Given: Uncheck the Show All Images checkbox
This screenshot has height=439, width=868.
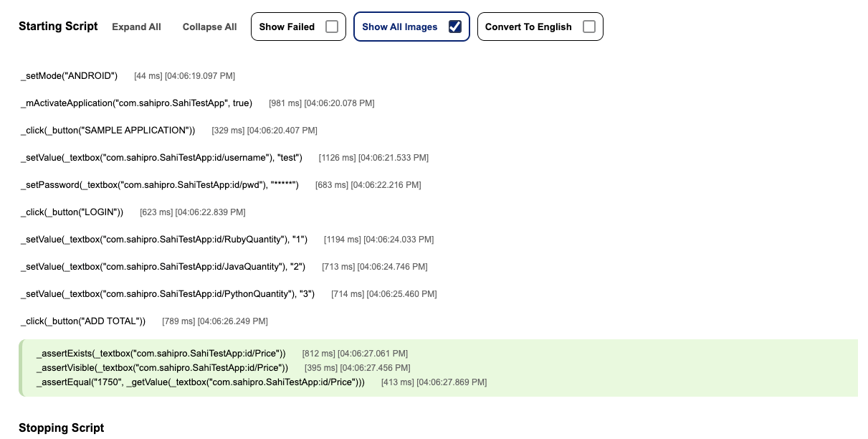Looking at the screenshot, I should pos(454,27).
